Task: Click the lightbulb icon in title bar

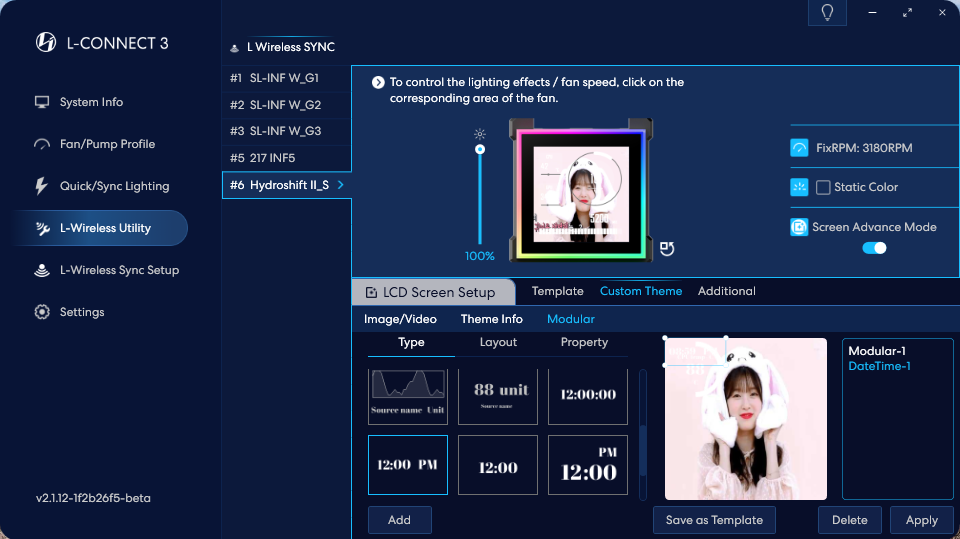Action: click(x=827, y=12)
